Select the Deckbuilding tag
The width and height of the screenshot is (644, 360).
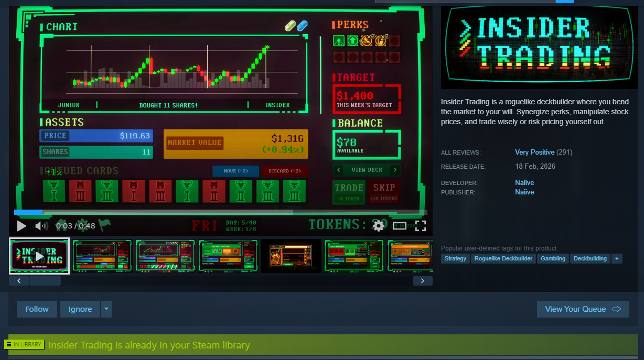(590, 258)
